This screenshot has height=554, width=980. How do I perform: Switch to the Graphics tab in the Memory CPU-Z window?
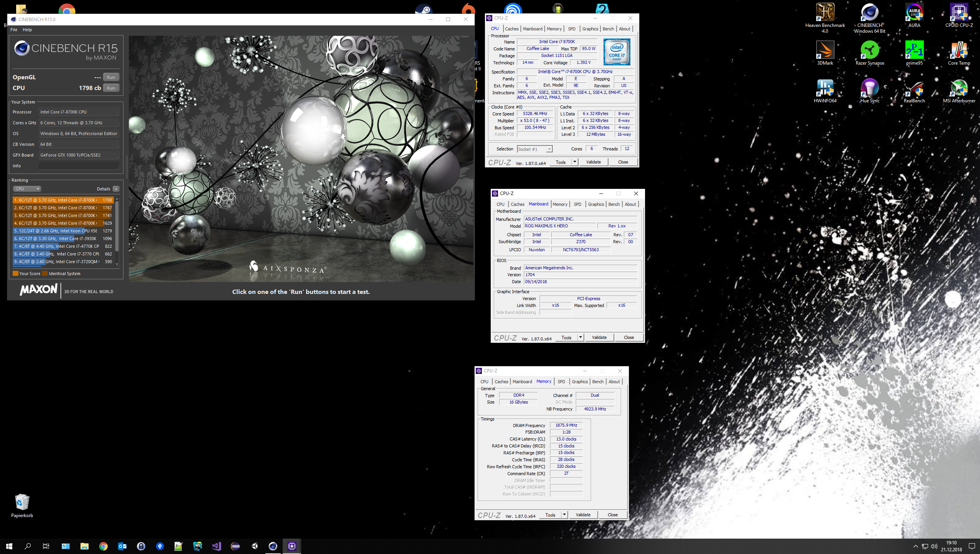point(580,382)
